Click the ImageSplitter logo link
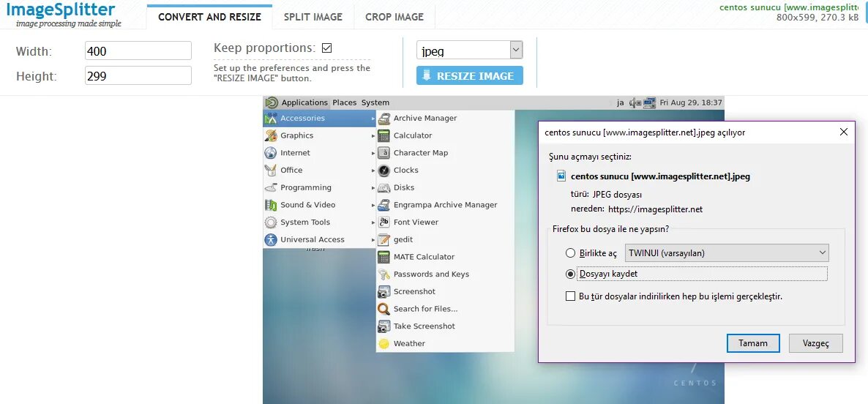 62,15
